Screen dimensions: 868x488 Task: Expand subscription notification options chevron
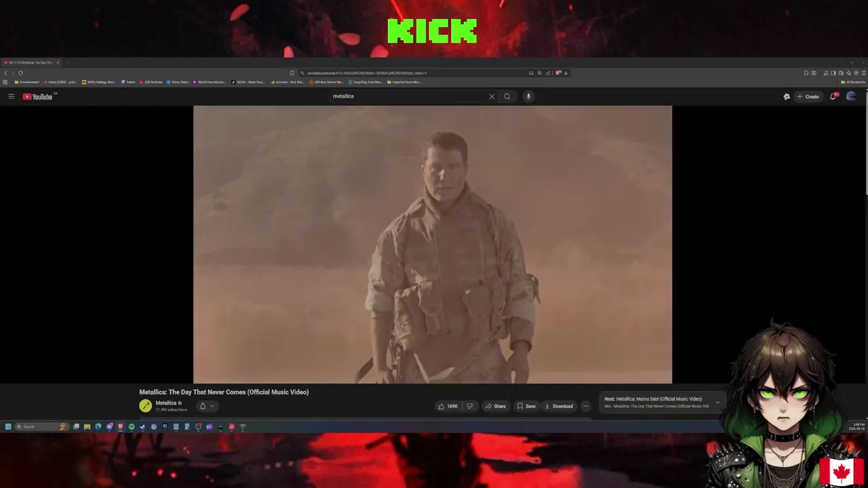pyautogui.click(x=212, y=406)
